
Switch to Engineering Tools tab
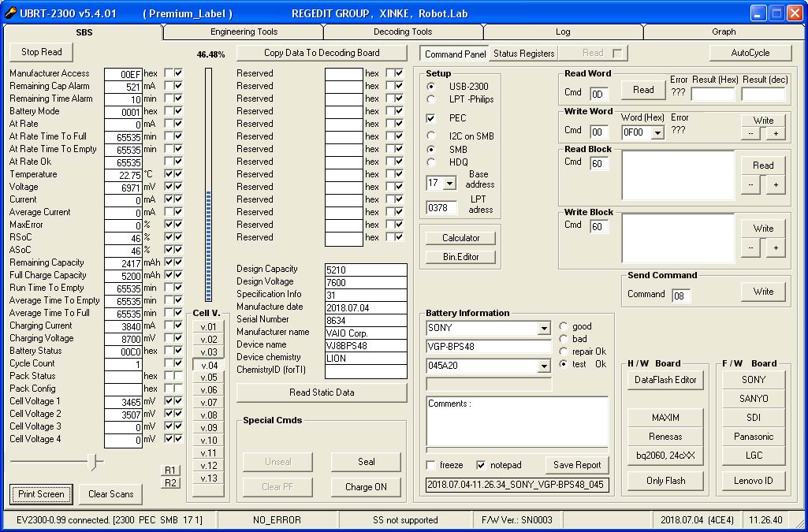[244, 32]
